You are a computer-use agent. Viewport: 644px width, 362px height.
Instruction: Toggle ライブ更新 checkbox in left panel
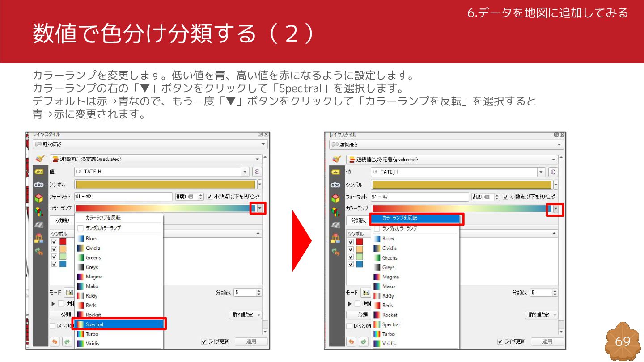(x=204, y=341)
